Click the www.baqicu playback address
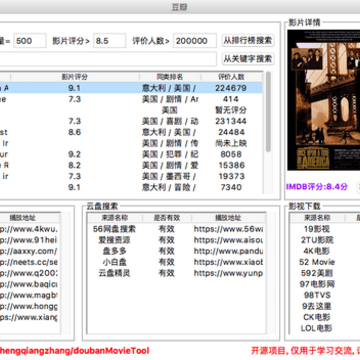 click(29, 284)
